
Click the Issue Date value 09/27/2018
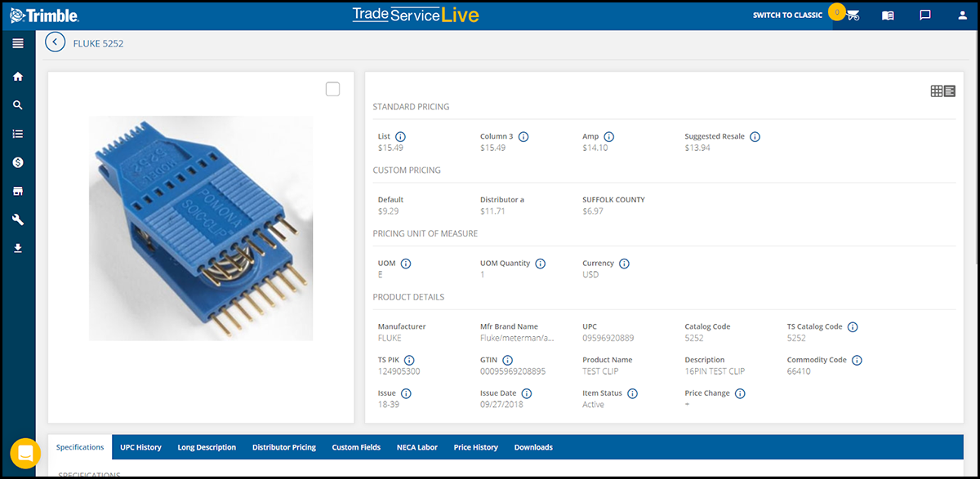[x=503, y=405]
